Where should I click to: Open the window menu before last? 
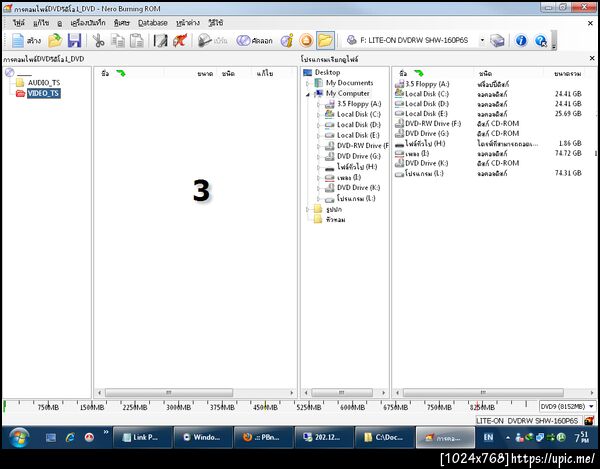188,23
